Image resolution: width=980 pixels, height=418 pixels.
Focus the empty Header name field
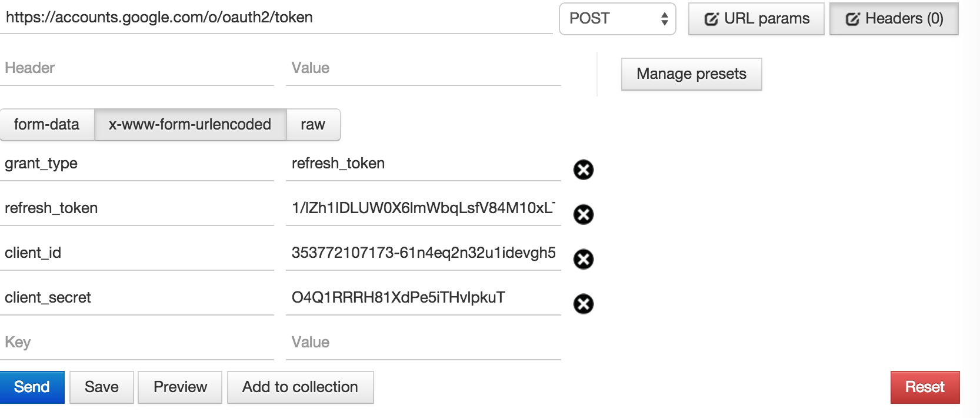136,68
